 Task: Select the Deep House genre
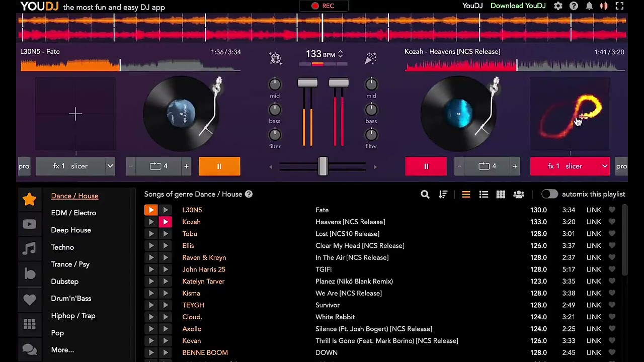[x=71, y=230]
